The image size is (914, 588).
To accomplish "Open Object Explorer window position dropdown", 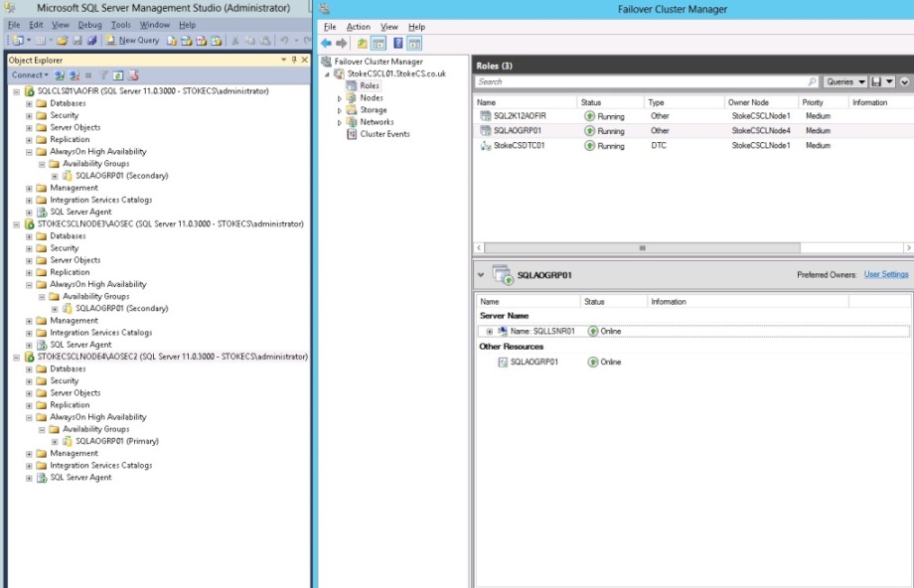I will (284, 60).
